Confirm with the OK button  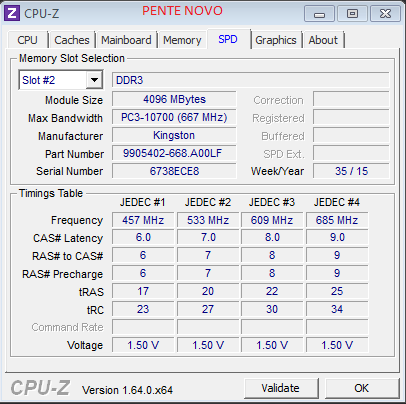pyautogui.click(x=362, y=388)
